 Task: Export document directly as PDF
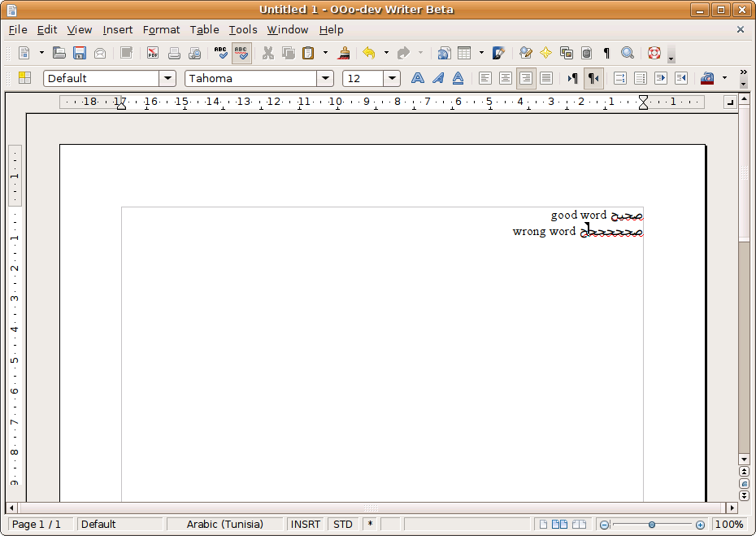153,53
